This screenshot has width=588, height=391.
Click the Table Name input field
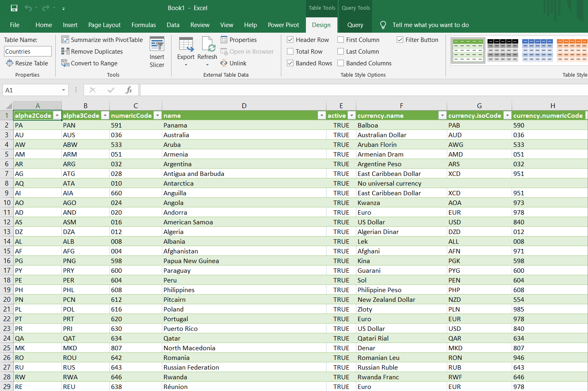coord(28,51)
